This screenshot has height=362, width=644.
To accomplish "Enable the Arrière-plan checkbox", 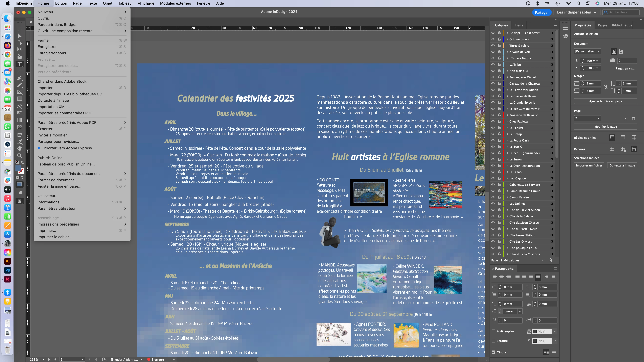I will (x=493, y=331).
